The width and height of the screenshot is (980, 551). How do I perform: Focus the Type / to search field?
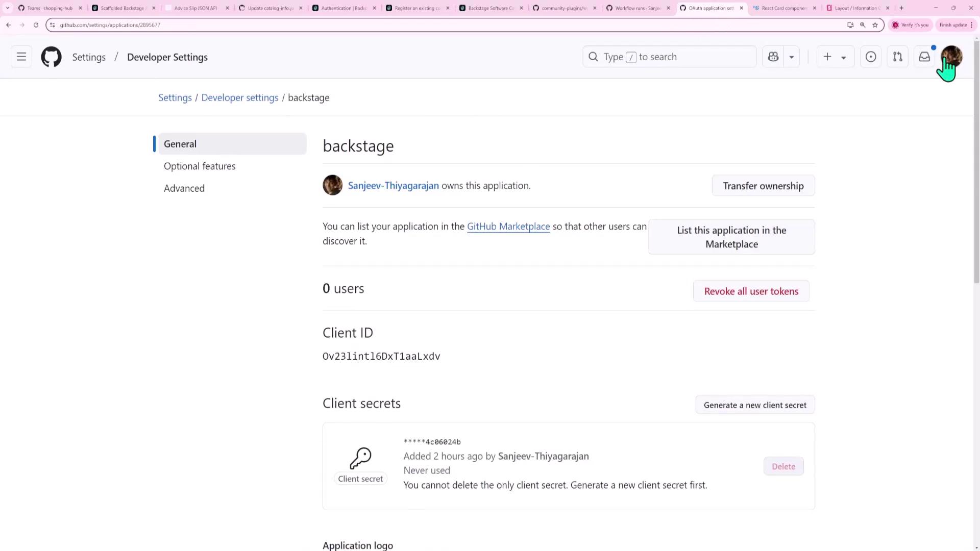click(669, 57)
